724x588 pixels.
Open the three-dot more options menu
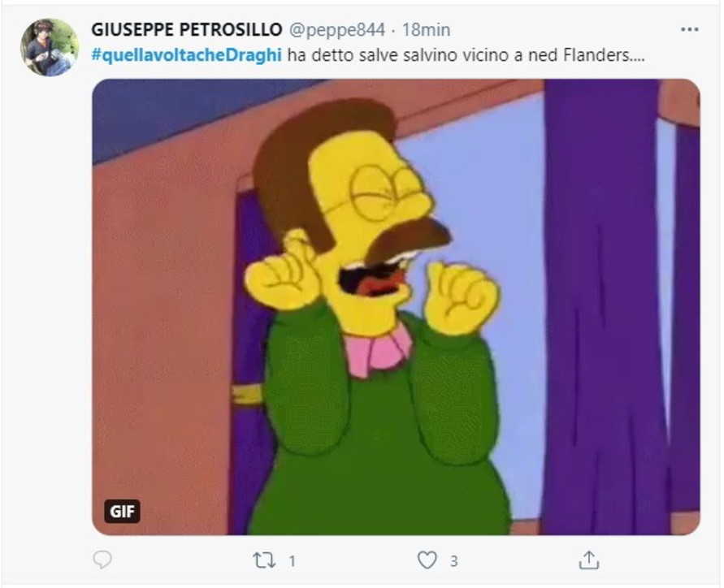click(x=689, y=29)
